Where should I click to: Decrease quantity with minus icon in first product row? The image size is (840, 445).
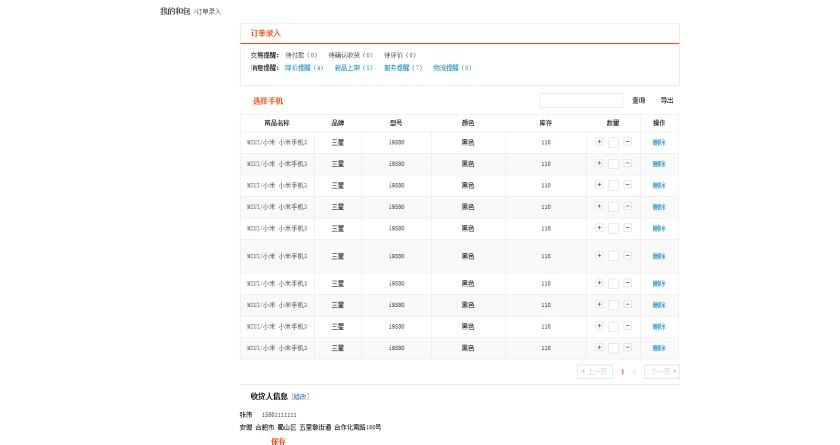[x=627, y=142]
